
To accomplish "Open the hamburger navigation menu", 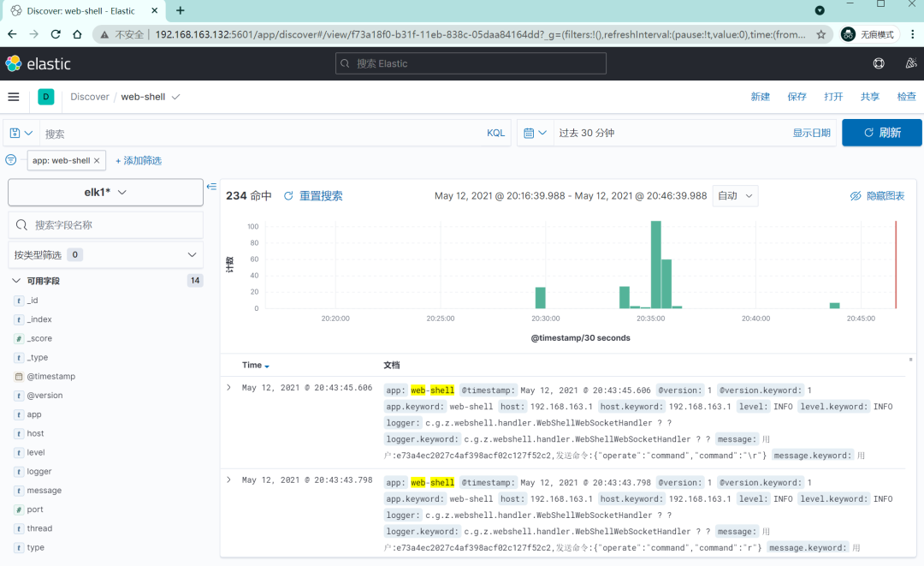I will 14,97.
